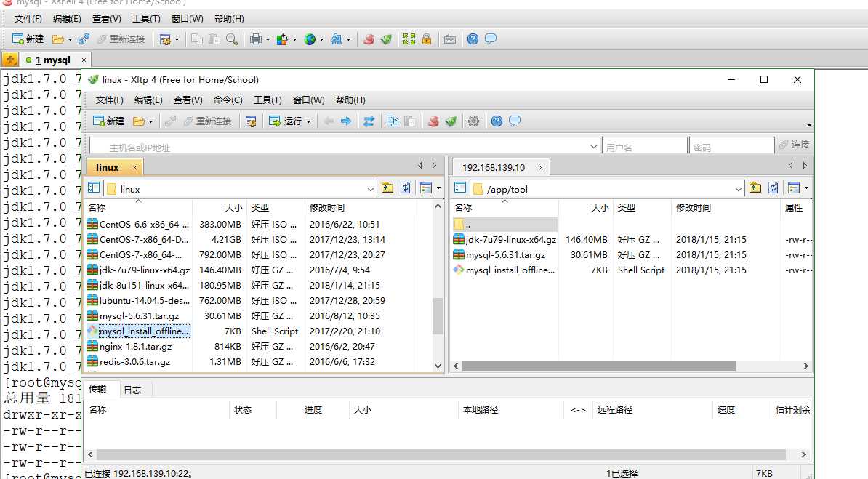Go up one folder in local pane
Viewport: 868px width, 479px height.
tap(387, 188)
